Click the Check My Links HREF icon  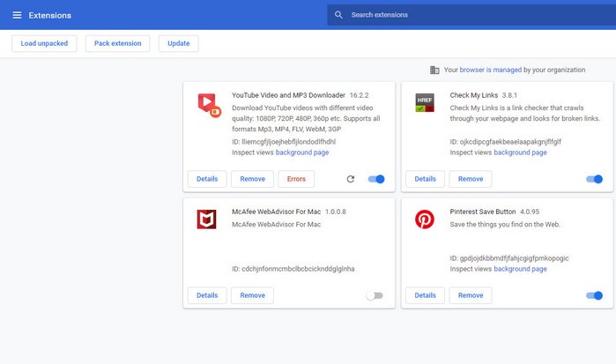click(x=425, y=102)
